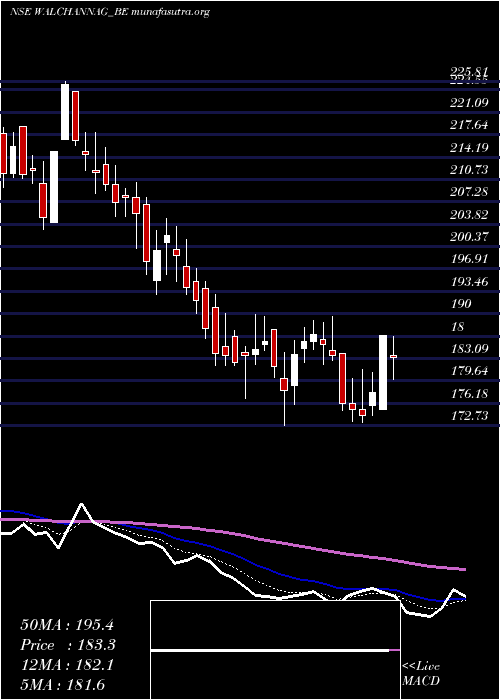Click the 5MA : 181.6 readout
Image resolution: width=500 pixels, height=700 pixels.
click(x=62, y=685)
